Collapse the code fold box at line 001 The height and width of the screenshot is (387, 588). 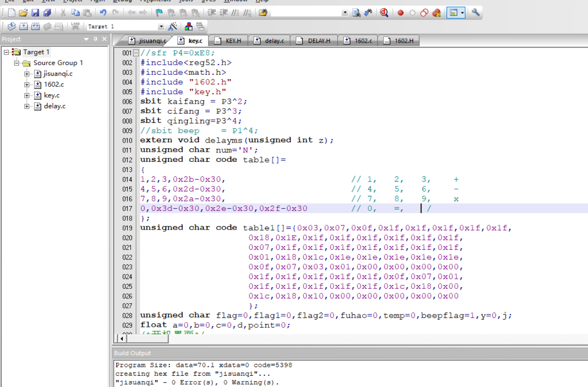pyautogui.click(x=136, y=53)
